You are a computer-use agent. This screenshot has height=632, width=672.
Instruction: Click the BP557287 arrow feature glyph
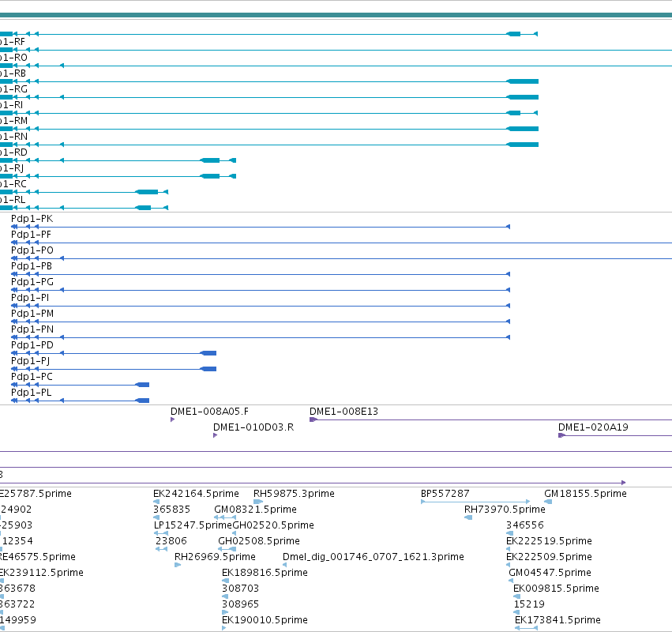(475, 502)
